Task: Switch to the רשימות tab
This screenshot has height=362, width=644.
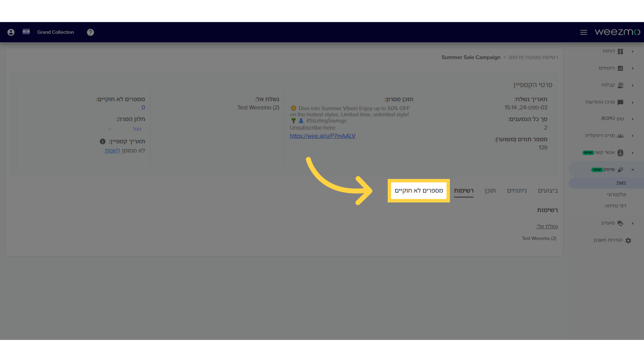Action: coord(464,190)
